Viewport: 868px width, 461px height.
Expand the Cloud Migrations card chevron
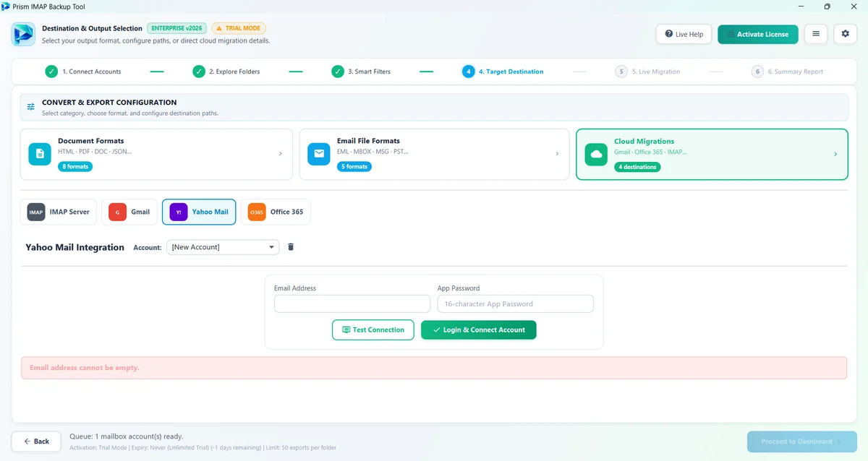point(835,154)
